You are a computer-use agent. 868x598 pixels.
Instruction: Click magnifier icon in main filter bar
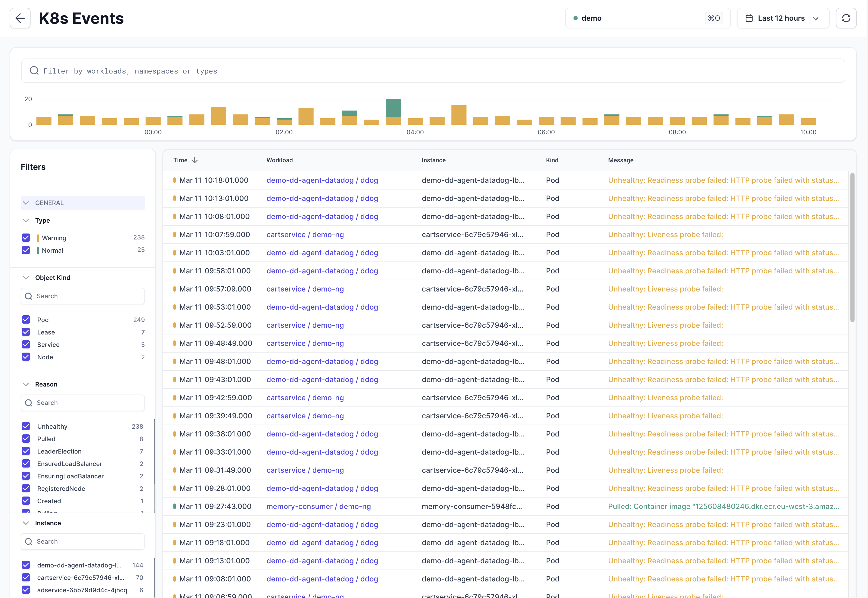pos(34,71)
